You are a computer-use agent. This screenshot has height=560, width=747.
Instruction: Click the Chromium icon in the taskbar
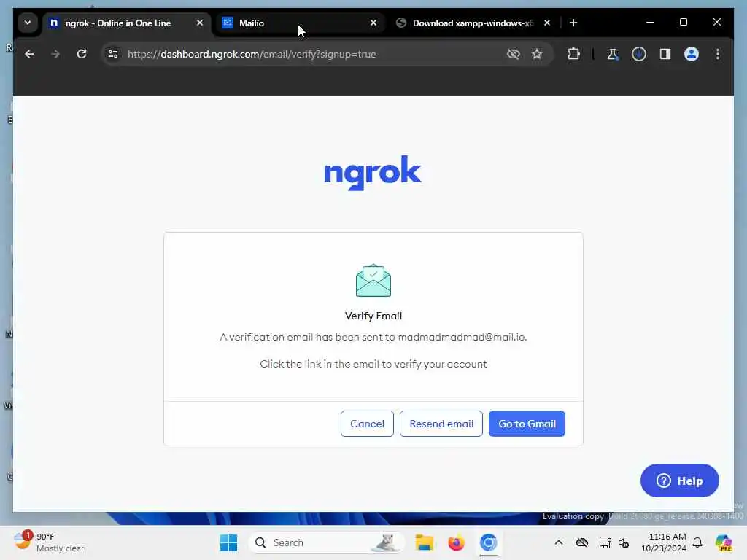point(488,542)
